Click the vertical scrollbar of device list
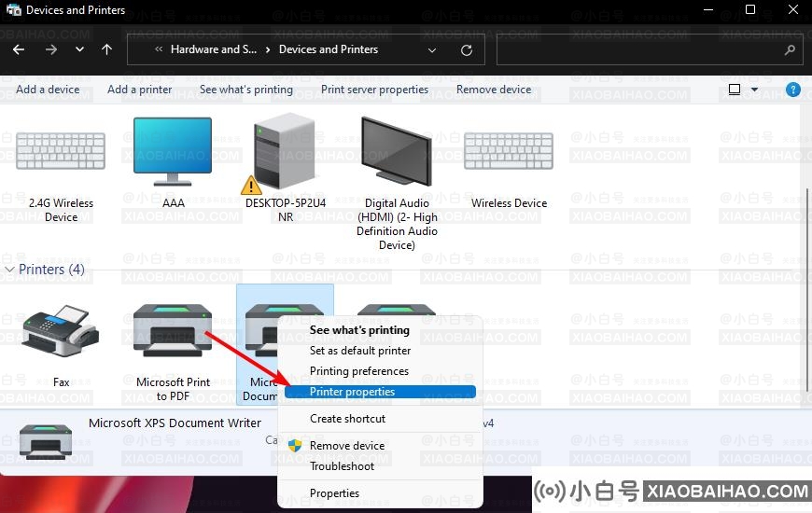 click(807, 290)
